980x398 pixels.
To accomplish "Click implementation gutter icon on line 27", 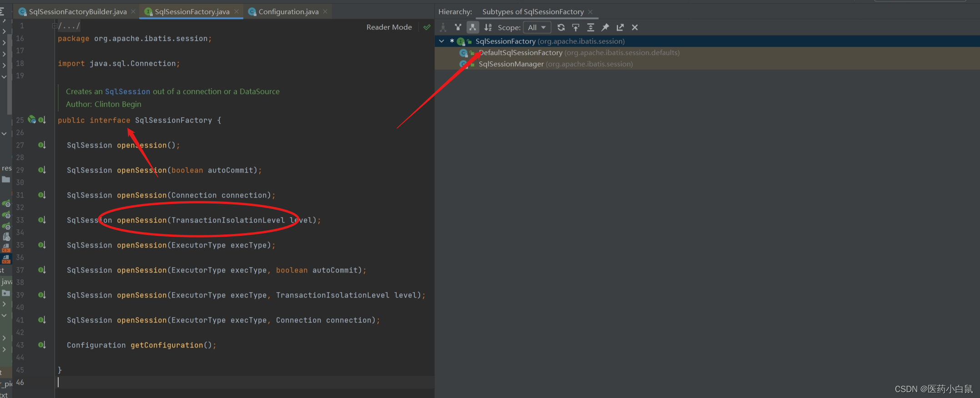I will click(42, 145).
